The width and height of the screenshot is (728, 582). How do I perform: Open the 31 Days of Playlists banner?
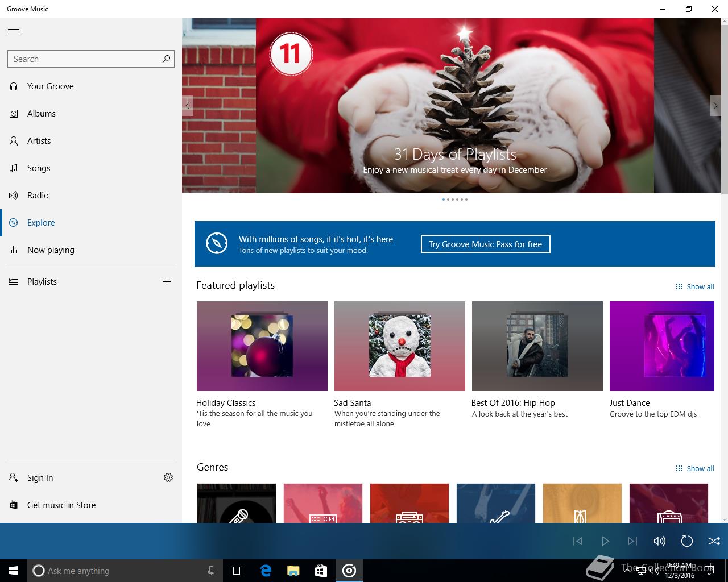(x=455, y=106)
